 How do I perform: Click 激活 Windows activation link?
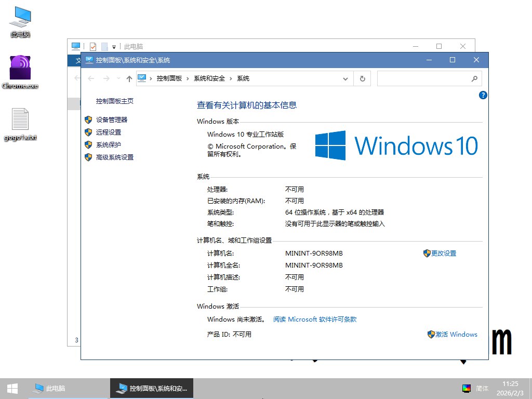456,335
